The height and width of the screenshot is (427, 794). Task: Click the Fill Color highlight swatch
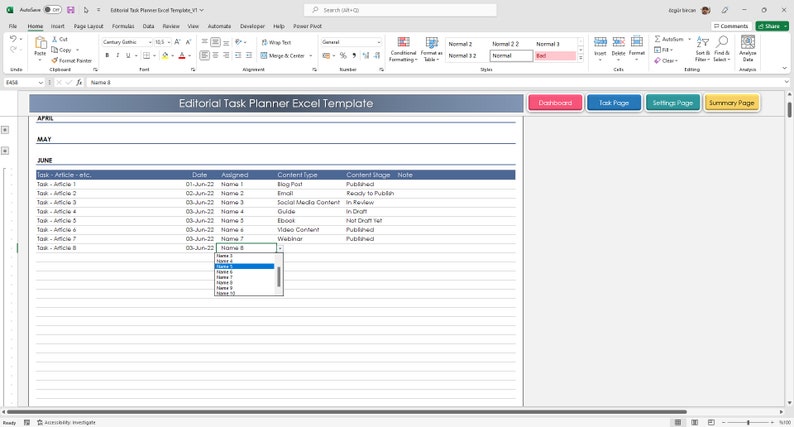(x=165, y=56)
